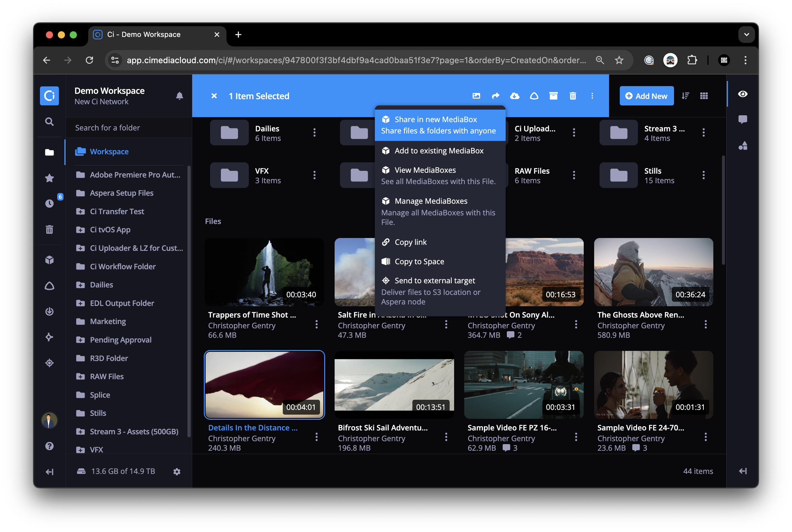Collapse right panel arrow icon
The width and height of the screenshot is (792, 532).
point(743,471)
